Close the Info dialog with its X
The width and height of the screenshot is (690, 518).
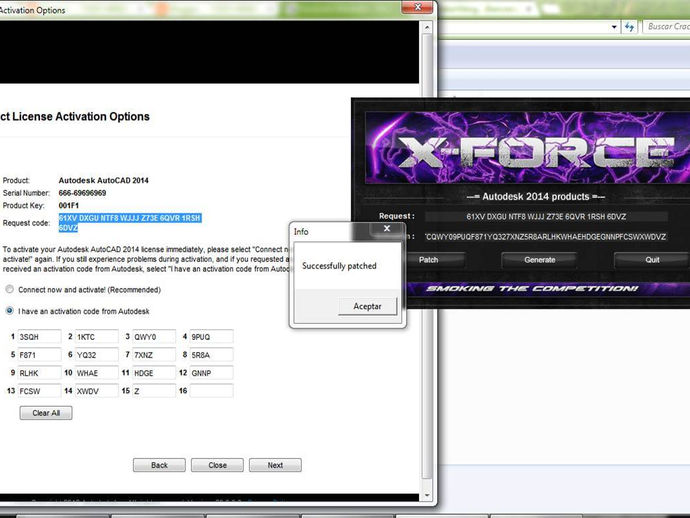[x=386, y=228]
